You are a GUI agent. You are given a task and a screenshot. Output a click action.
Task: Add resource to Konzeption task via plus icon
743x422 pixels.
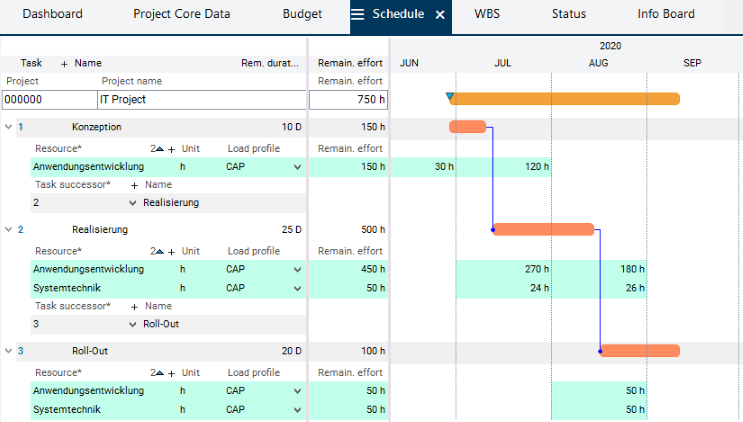(x=171, y=148)
